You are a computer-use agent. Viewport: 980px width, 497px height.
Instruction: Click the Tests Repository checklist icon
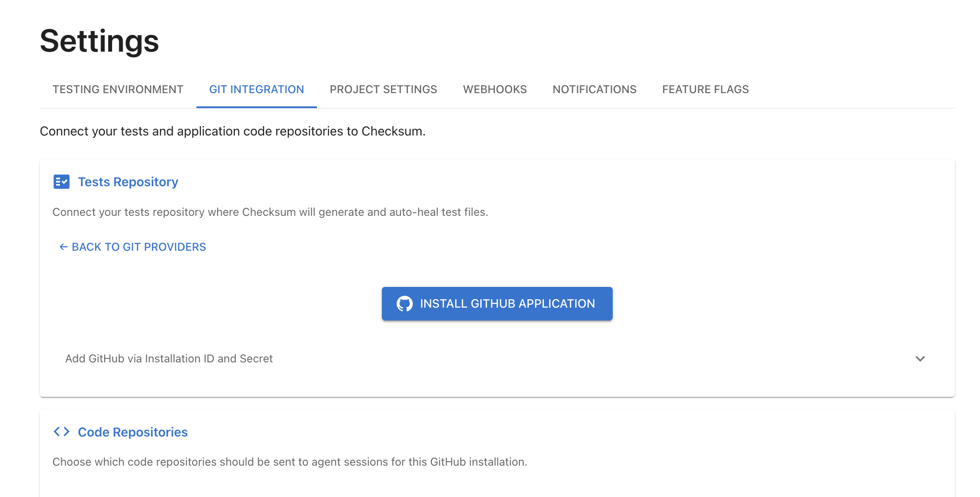pos(61,182)
